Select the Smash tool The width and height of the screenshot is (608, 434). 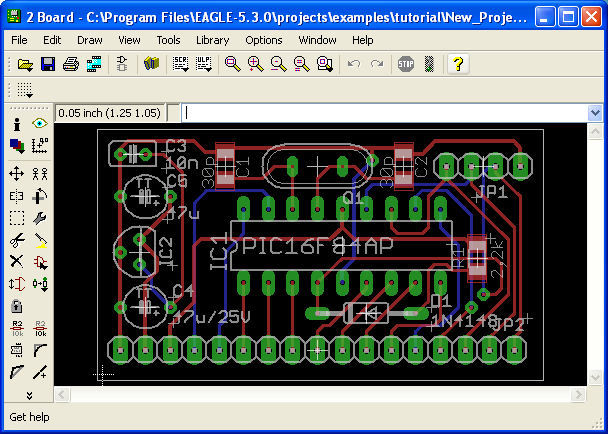pos(17,350)
